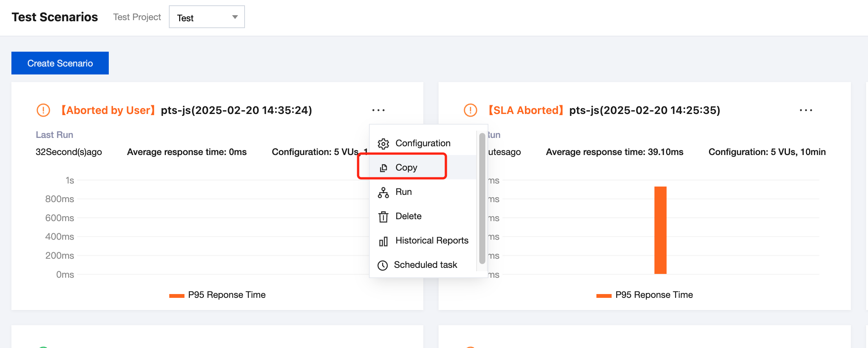868x348 pixels.
Task: Open the Test Project dropdown
Action: coord(207,17)
